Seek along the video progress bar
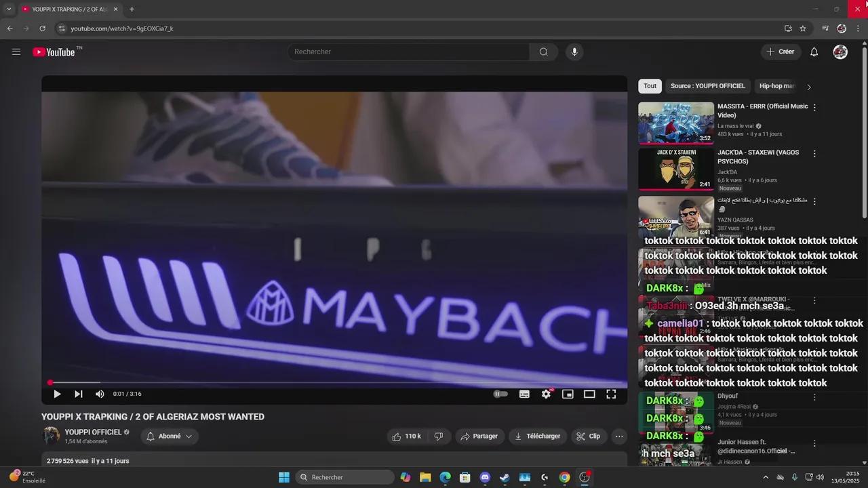This screenshot has width=868, height=488. coord(334,383)
